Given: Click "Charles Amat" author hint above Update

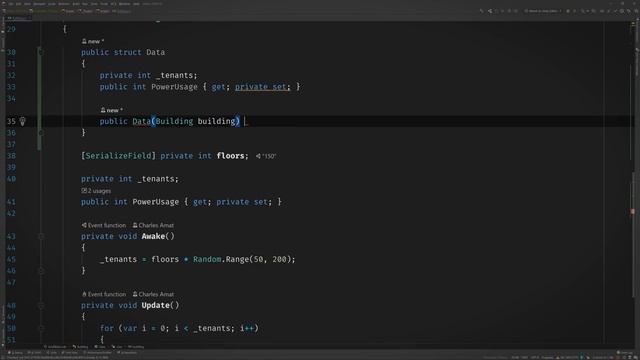Looking at the screenshot, I should pyautogui.click(x=153, y=294).
